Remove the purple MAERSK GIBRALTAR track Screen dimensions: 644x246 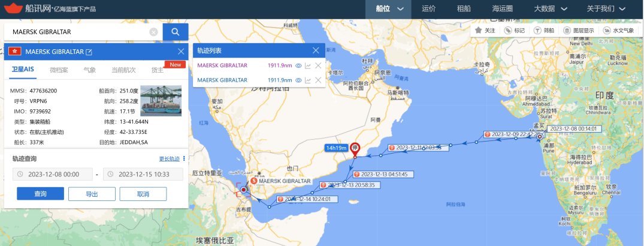(318, 65)
